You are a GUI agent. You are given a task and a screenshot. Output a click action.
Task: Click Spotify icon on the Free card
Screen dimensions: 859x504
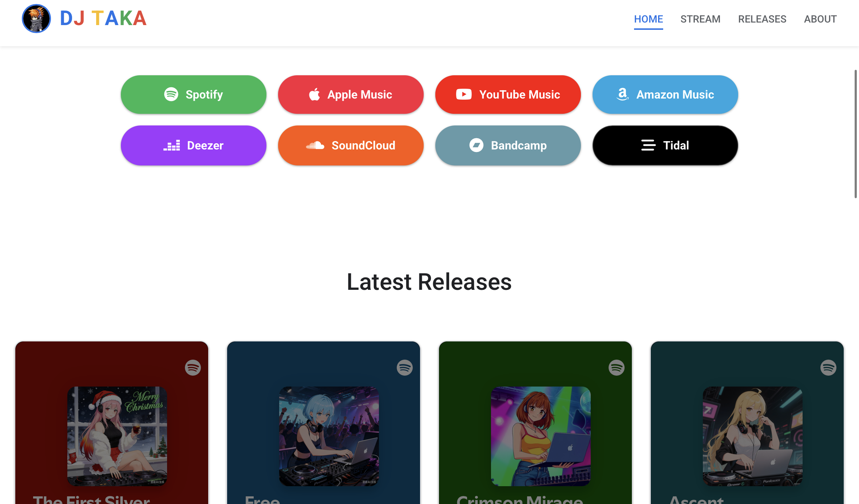[x=405, y=368]
